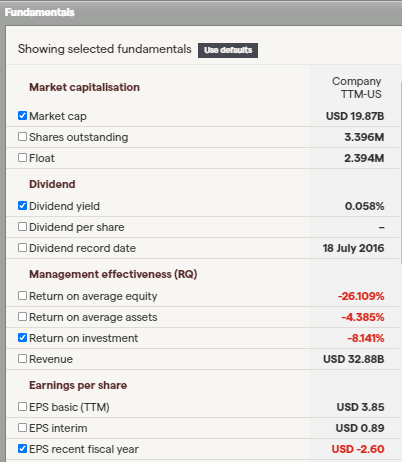Screen dimensions: 402x462
Task: Uncheck the Return on investment checkbox
Action: click(x=22, y=338)
